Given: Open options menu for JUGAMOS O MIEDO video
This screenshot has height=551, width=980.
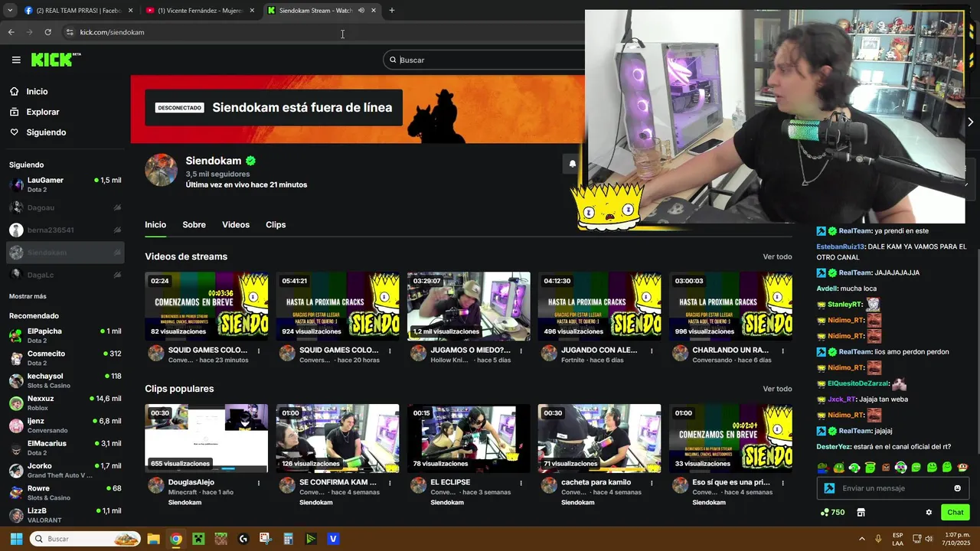Looking at the screenshot, I should (521, 350).
